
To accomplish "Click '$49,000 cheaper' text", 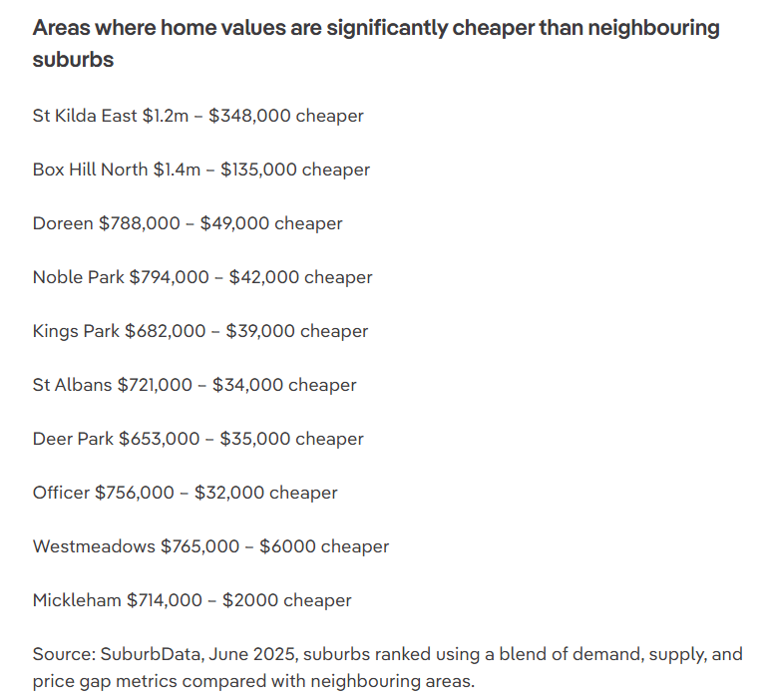I will (271, 224).
